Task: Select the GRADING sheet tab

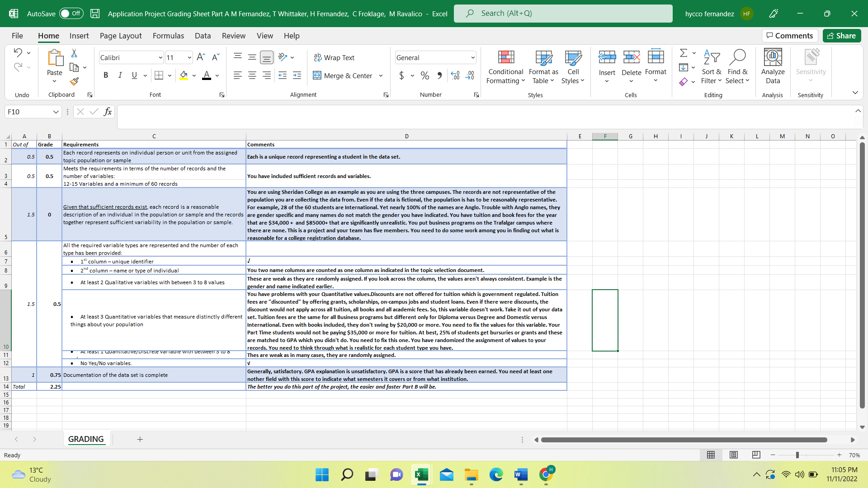Action: click(86, 439)
